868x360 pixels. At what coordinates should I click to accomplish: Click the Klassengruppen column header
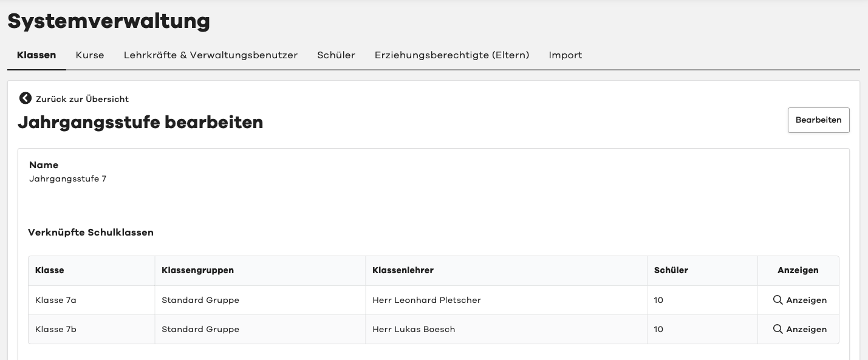pos(197,270)
